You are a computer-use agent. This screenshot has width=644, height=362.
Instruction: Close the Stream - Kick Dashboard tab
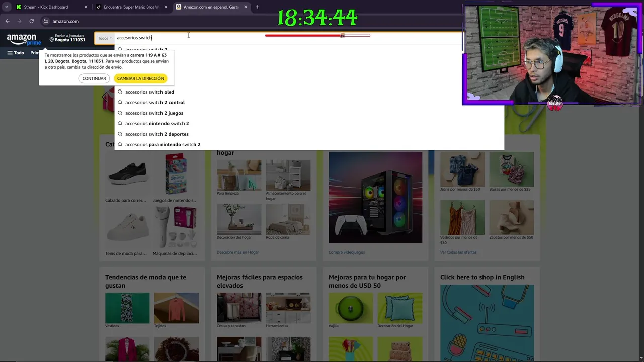86,7
